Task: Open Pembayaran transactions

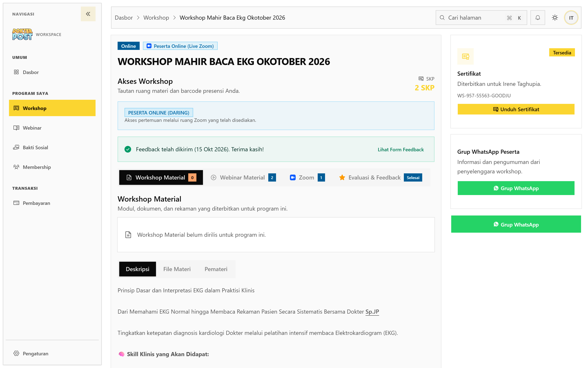Action: (52, 203)
